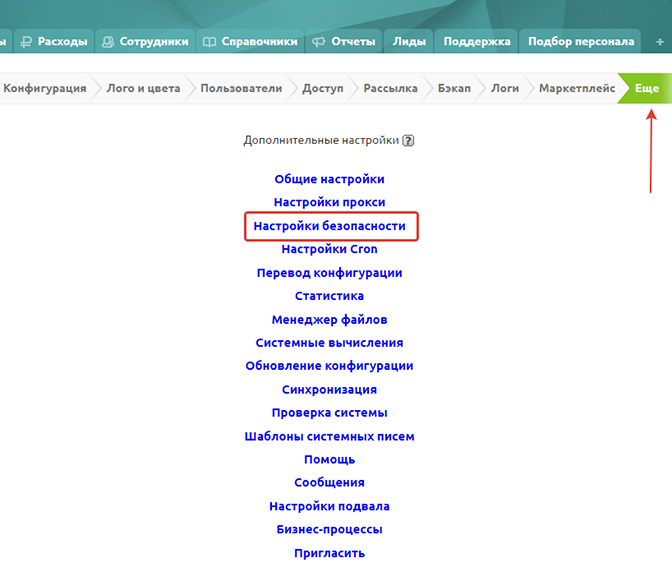The height and width of the screenshot is (572, 672).
Task: Click the Настройки Cron link
Action: (x=329, y=249)
